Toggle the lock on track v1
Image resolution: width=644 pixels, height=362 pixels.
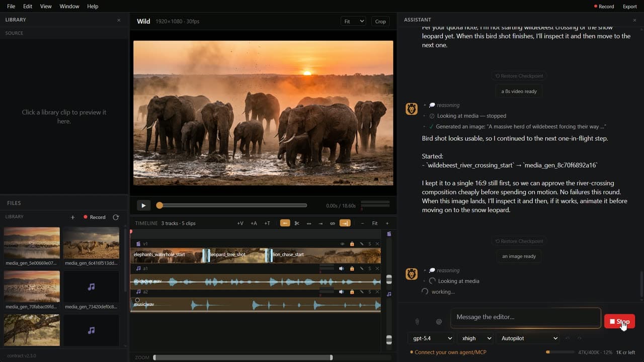(x=352, y=244)
